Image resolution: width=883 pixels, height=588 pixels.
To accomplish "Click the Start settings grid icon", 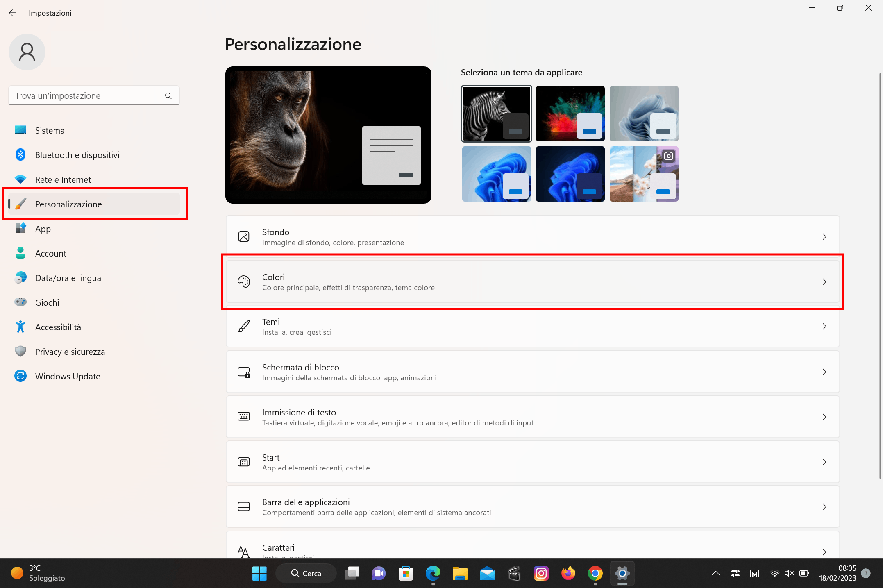I will click(244, 462).
